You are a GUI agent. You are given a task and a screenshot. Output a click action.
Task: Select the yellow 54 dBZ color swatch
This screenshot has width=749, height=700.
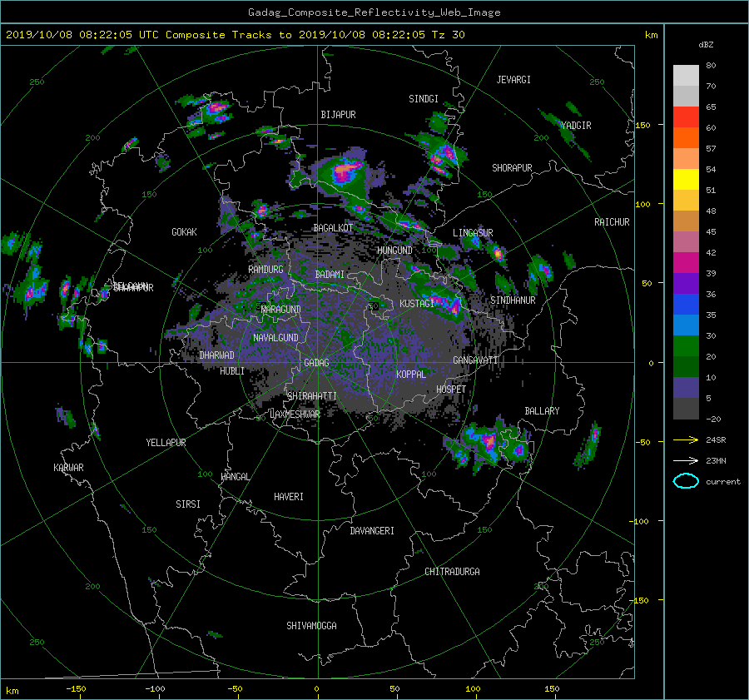686,179
